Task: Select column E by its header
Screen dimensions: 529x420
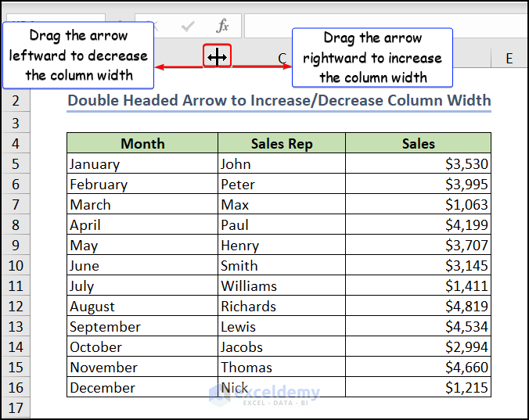Action: pos(509,58)
